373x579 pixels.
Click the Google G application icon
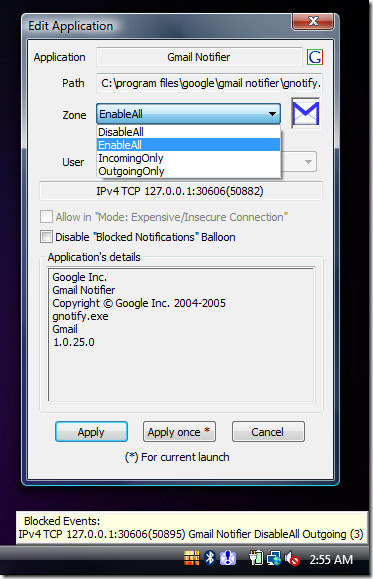pos(315,57)
